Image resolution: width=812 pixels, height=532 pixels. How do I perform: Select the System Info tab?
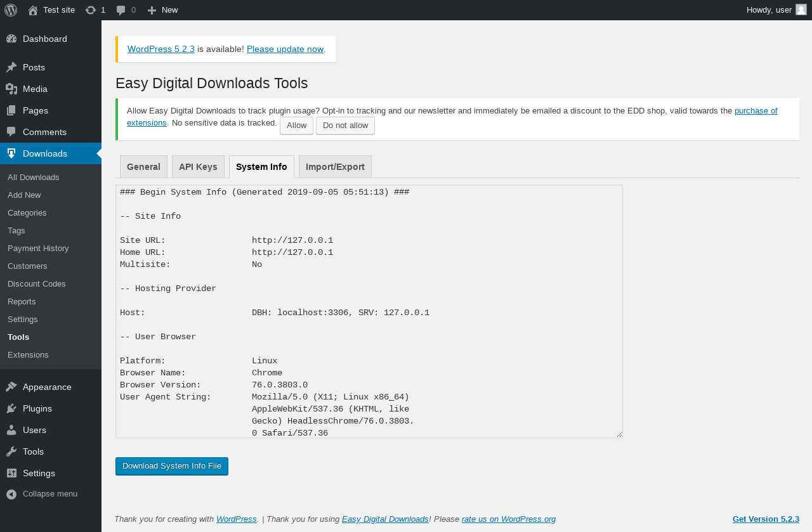coord(261,167)
